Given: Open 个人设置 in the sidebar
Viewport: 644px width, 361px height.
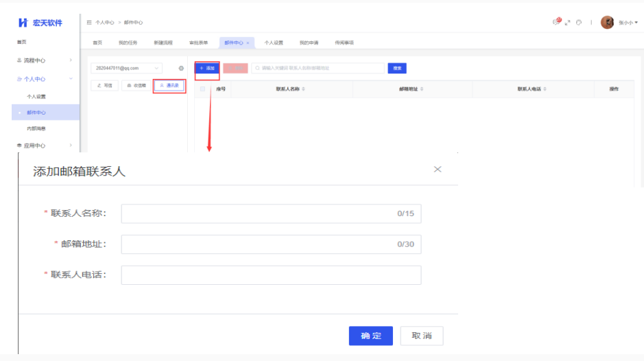Looking at the screenshot, I should (x=36, y=97).
